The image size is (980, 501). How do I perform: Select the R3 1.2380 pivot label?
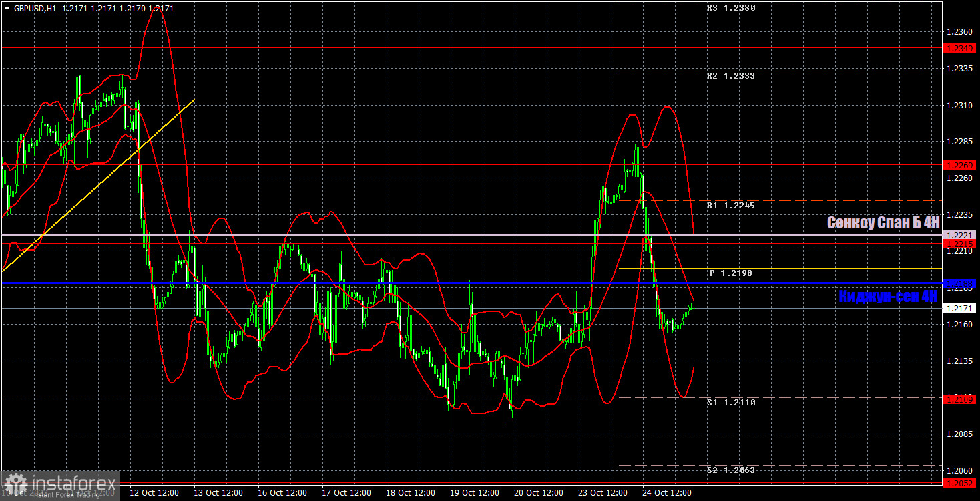pos(732,9)
